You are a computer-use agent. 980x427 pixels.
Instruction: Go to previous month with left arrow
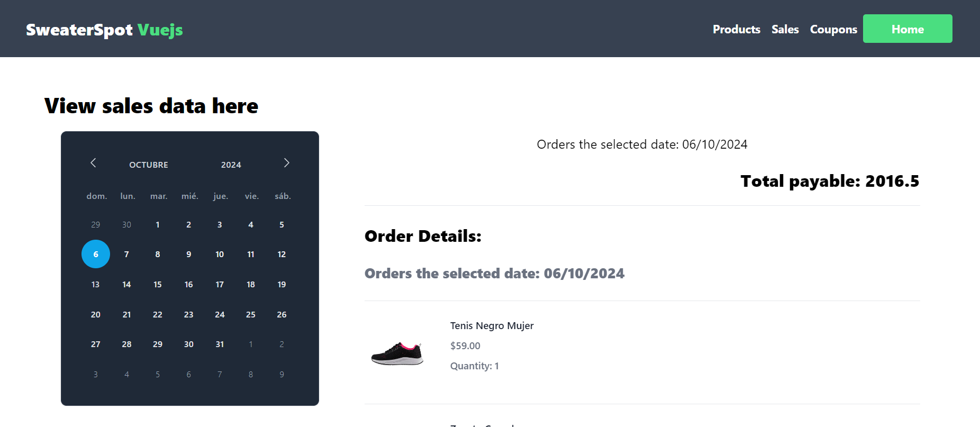pyautogui.click(x=93, y=163)
